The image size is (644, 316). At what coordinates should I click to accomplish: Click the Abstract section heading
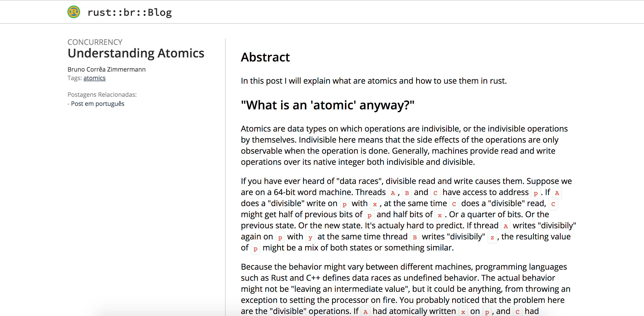pos(265,57)
